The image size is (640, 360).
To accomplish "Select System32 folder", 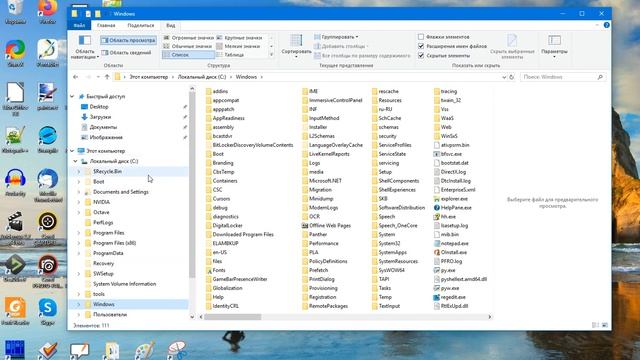I will click(x=386, y=243).
